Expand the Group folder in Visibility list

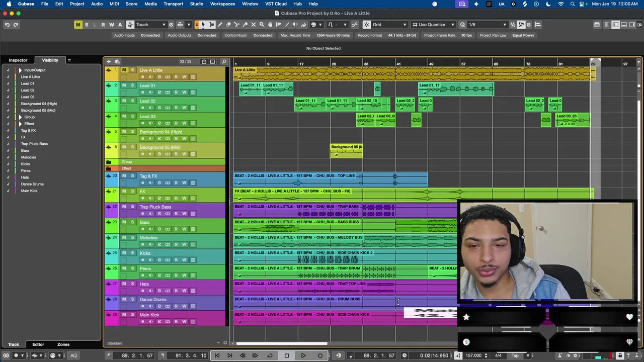(x=20, y=117)
